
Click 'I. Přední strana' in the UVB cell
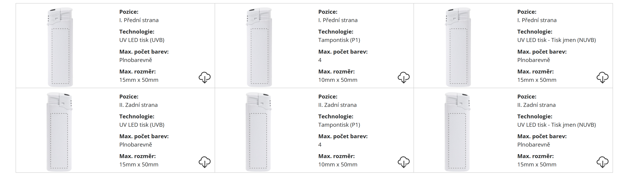139,20
